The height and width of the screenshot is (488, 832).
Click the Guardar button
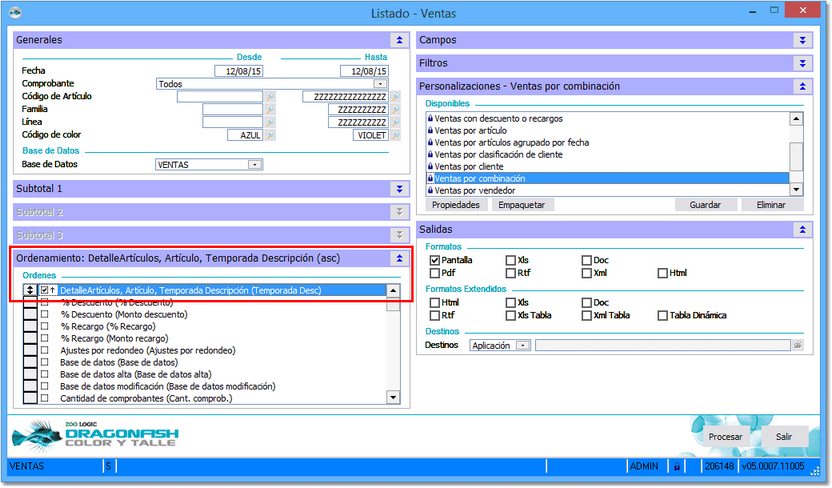[705, 204]
